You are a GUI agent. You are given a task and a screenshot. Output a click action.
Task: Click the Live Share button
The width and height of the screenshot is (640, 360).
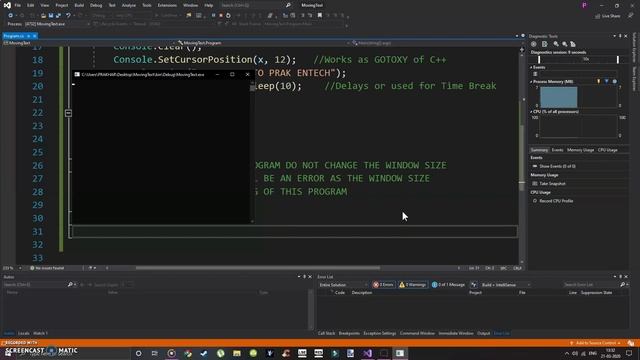(x=608, y=16)
